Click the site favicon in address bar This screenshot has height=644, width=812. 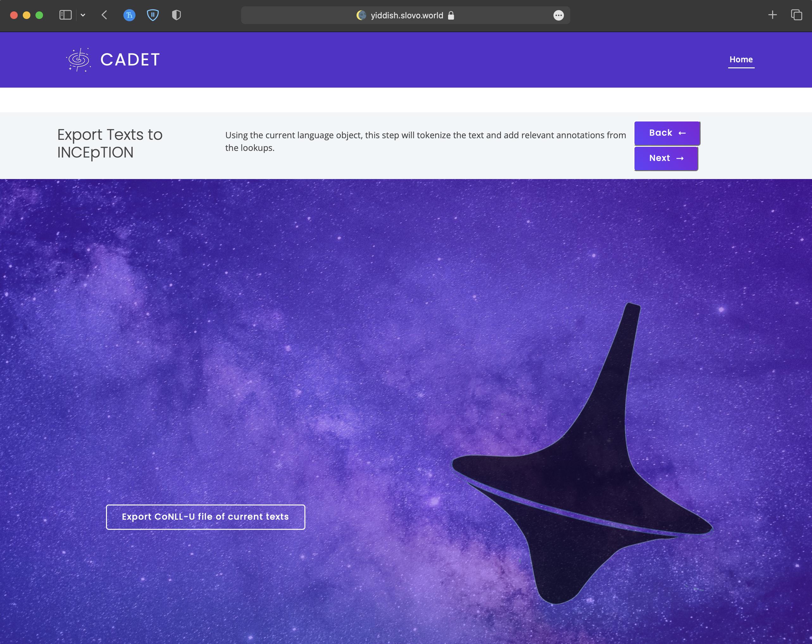(x=361, y=15)
